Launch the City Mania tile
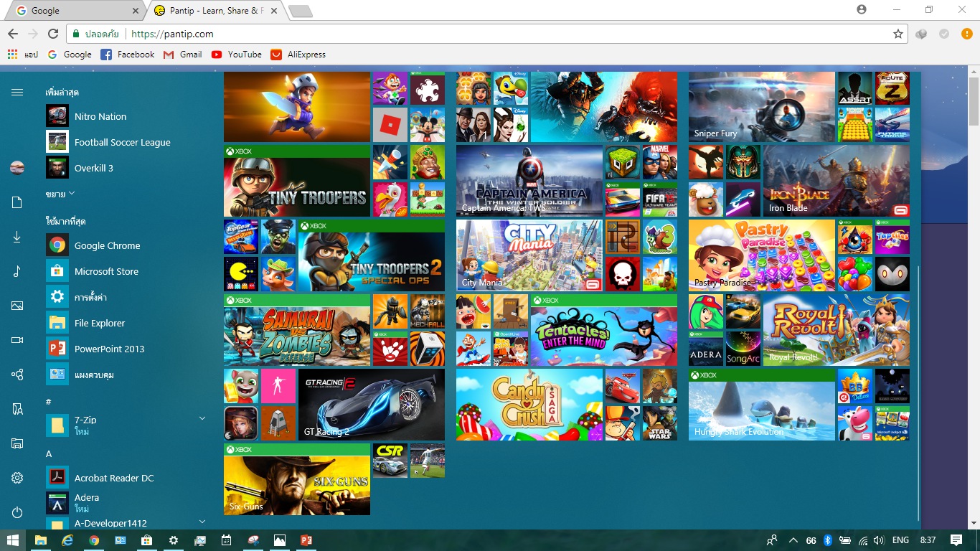The width and height of the screenshot is (980, 551). (529, 255)
